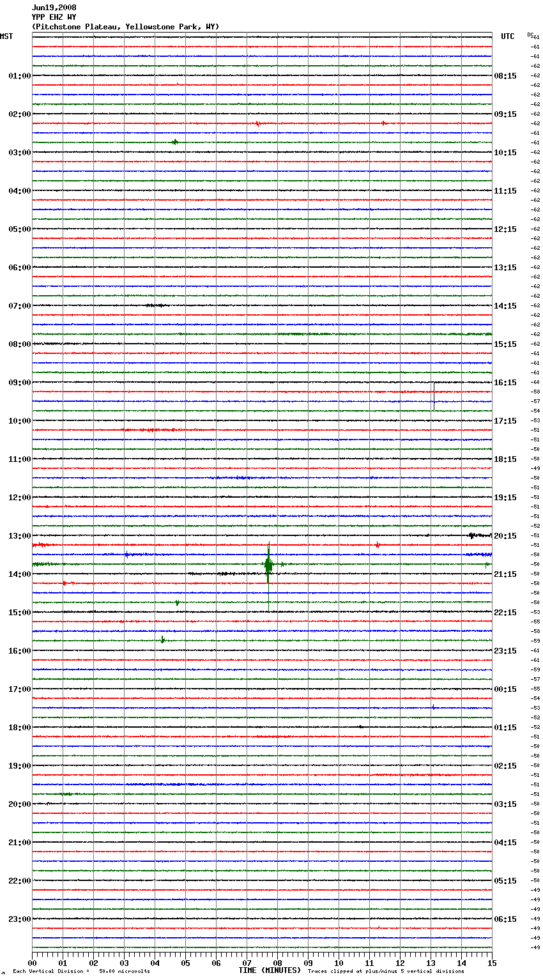Select the 02:00 MST time label
The width and height of the screenshot is (543, 980).
coord(20,114)
